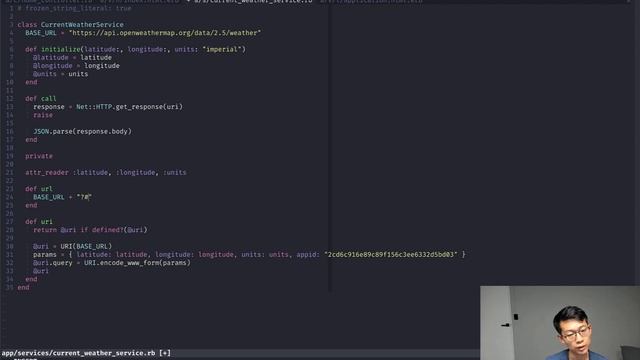
Task: Click the '# frozen_string_literal: true' comment
Action: pyautogui.click(x=74, y=8)
